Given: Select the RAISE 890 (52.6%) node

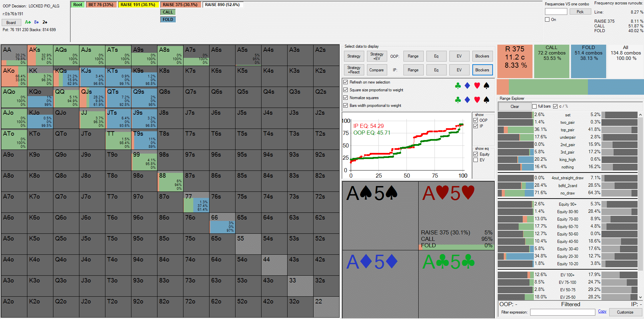Looking at the screenshot, I should coord(222,5).
